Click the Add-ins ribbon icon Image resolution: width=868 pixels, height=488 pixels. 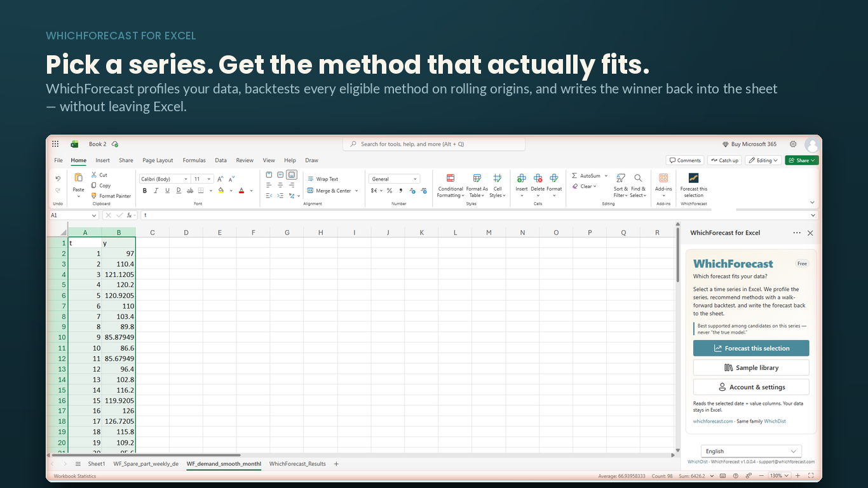click(x=663, y=179)
